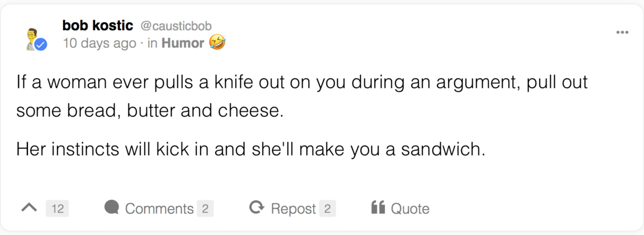Image resolution: width=644 pixels, height=235 pixels.
Task: Open the bob kostic profile name link
Action: 98,26
